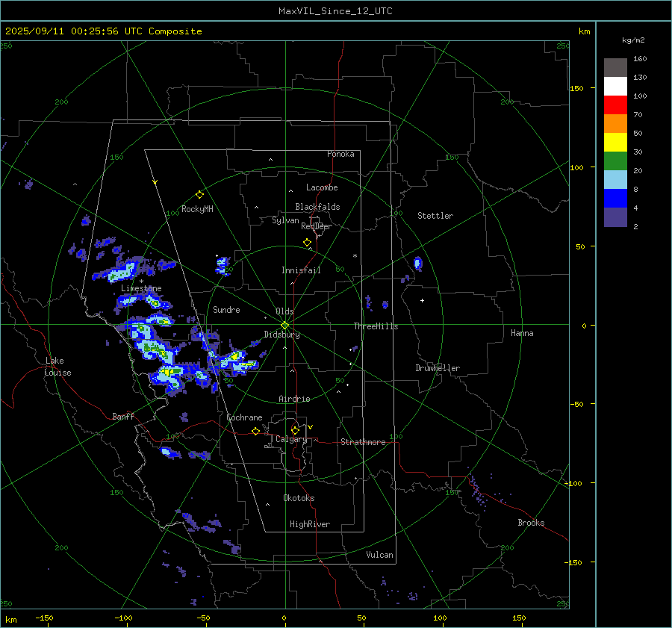Click the RockyMH label
This screenshot has height=628, width=672.
coord(197,209)
